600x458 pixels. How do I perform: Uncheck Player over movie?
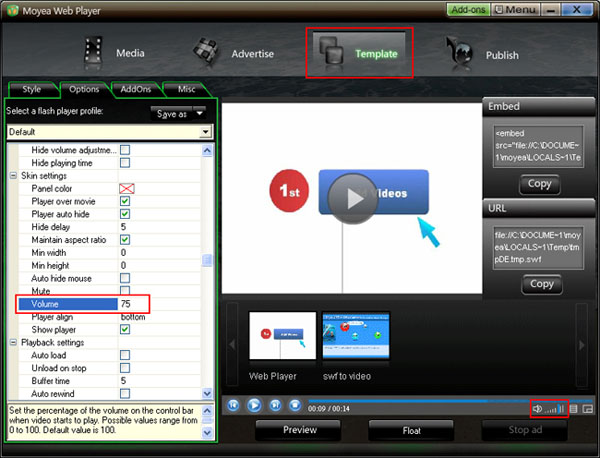pyautogui.click(x=125, y=201)
